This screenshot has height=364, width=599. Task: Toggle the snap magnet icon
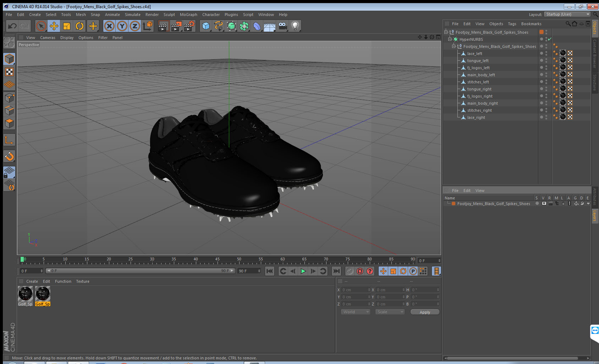point(9,156)
